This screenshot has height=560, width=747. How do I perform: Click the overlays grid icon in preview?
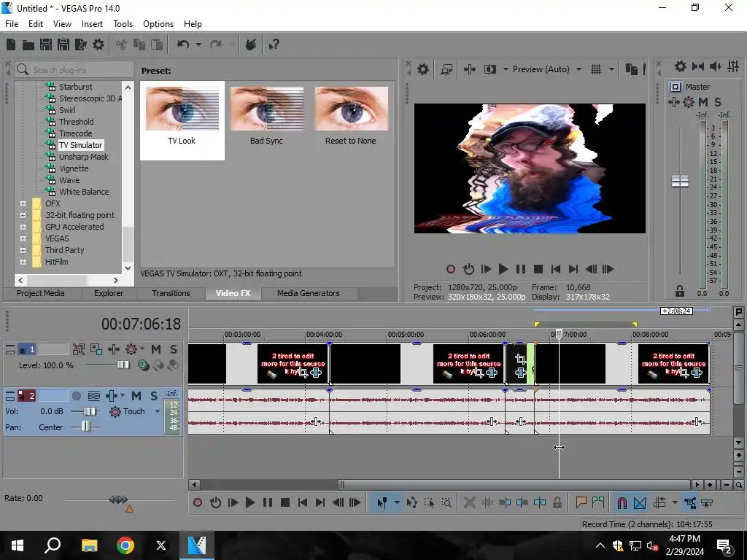[x=596, y=69]
